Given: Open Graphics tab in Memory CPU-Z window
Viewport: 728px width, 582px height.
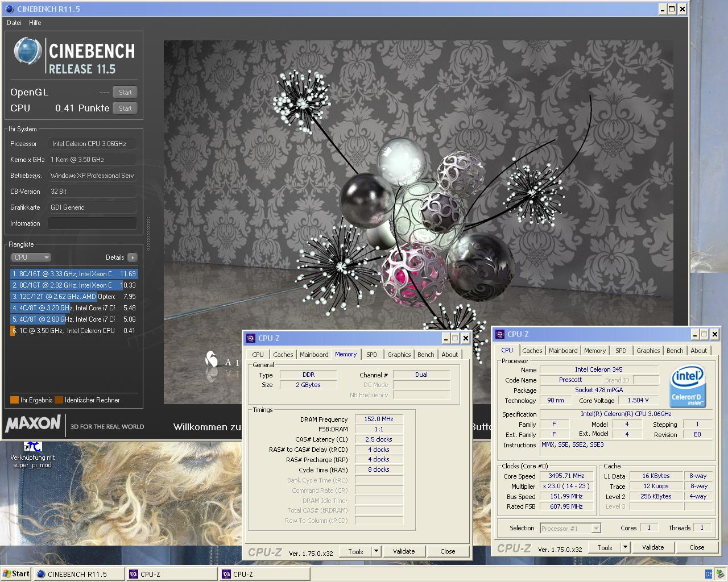Looking at the screenshot, I should (399, 355).
